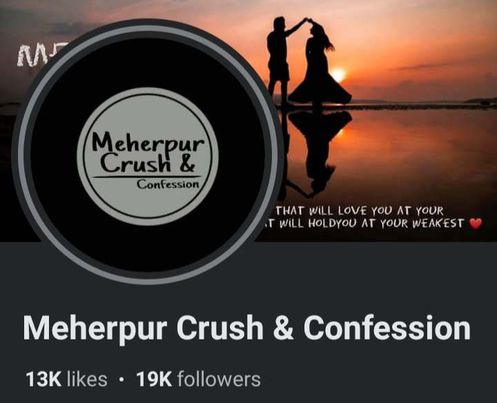The image size is (497, 403).
Task: Click the '19K' follower count number
Action: coord(154,379)
